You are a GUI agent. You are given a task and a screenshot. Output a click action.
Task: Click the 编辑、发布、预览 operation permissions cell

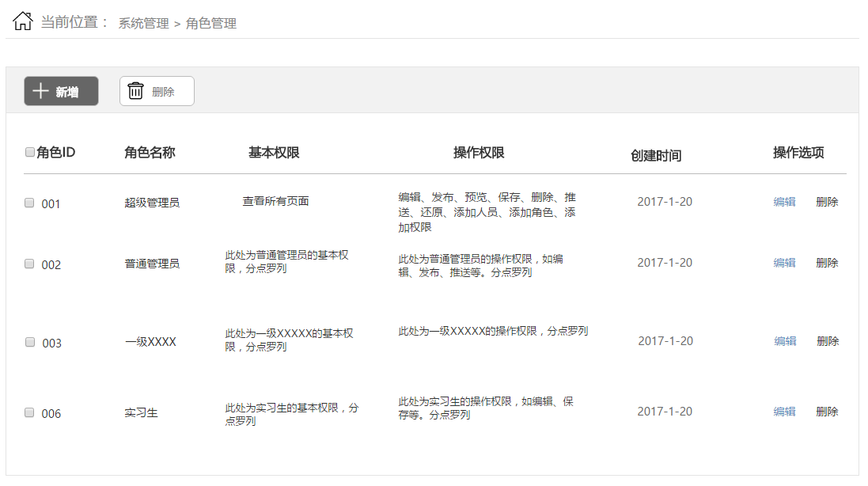point(487,212)
